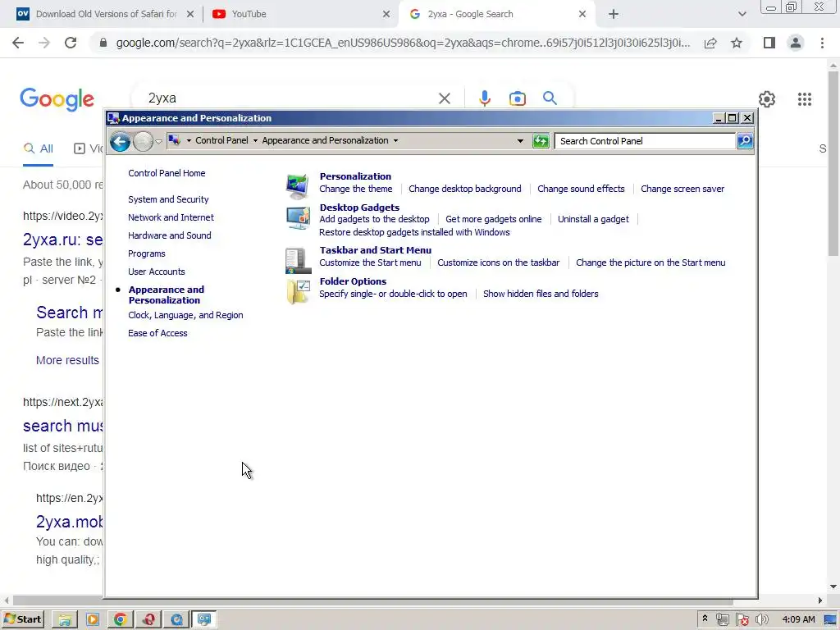Select the 2yxa - Google Search tab
The width and height of the screenshot is (840, 630).
(x=495, y=14)
